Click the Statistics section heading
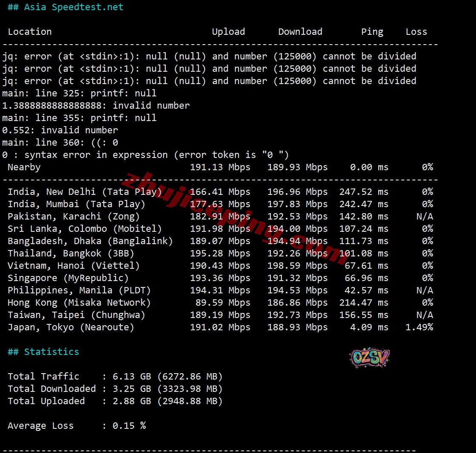The height and width of the screenshot is (453, 476). coord(43,352)
